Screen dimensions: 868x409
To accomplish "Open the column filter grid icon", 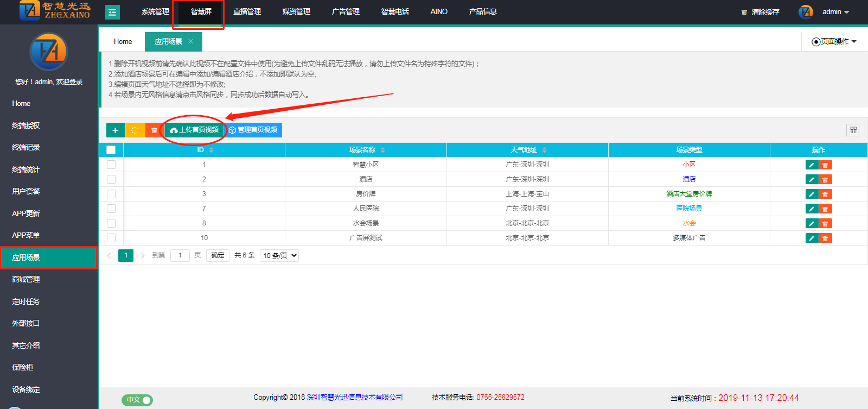I will tap(853, 130).
